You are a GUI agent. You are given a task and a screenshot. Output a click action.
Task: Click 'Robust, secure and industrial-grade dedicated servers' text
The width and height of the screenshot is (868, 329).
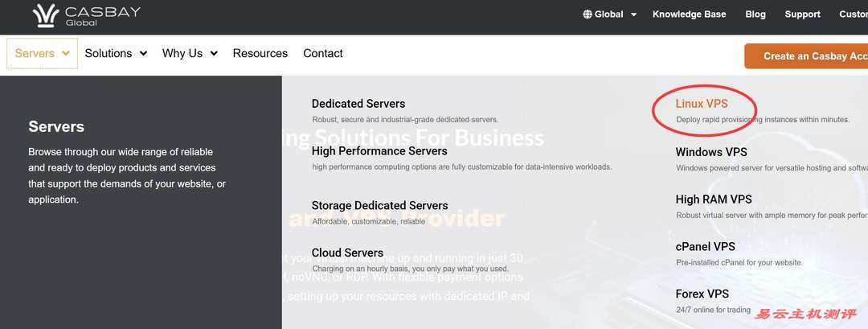pyautogui.click(x=405, y=119)
